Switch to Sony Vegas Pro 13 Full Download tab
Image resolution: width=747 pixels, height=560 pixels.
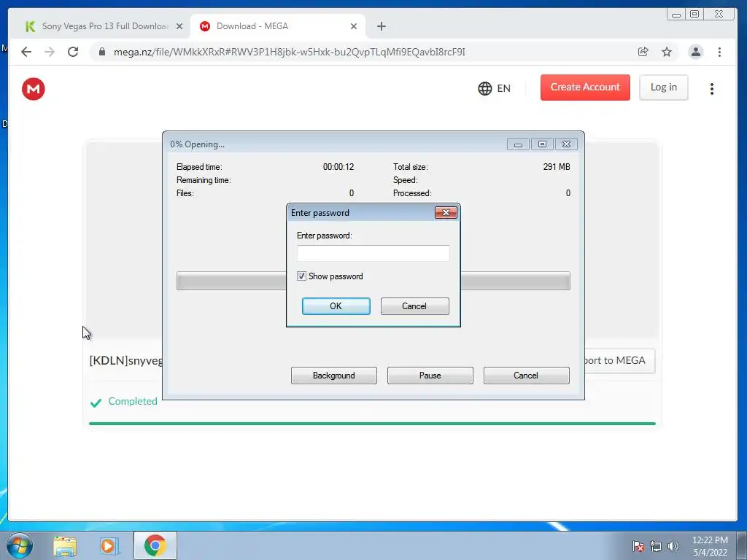[104, 26]
